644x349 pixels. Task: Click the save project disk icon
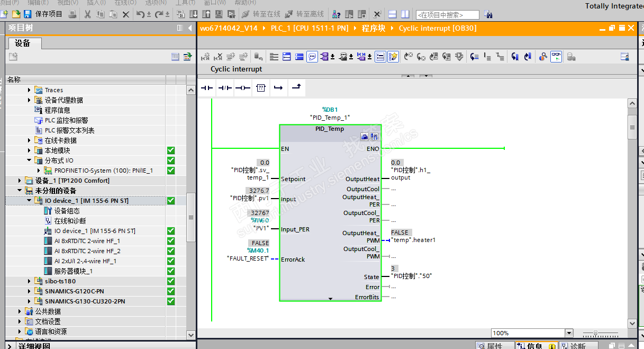click(x=28, y=14)
